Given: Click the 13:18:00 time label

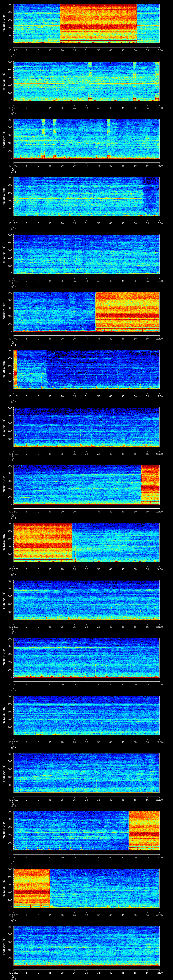Looking at the screenshot, I should [13, 281].
